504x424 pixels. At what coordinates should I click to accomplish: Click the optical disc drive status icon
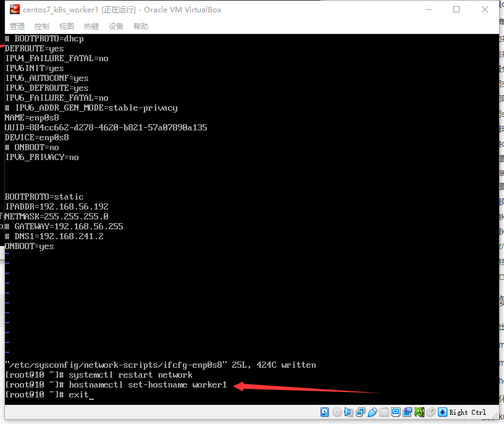337,412
